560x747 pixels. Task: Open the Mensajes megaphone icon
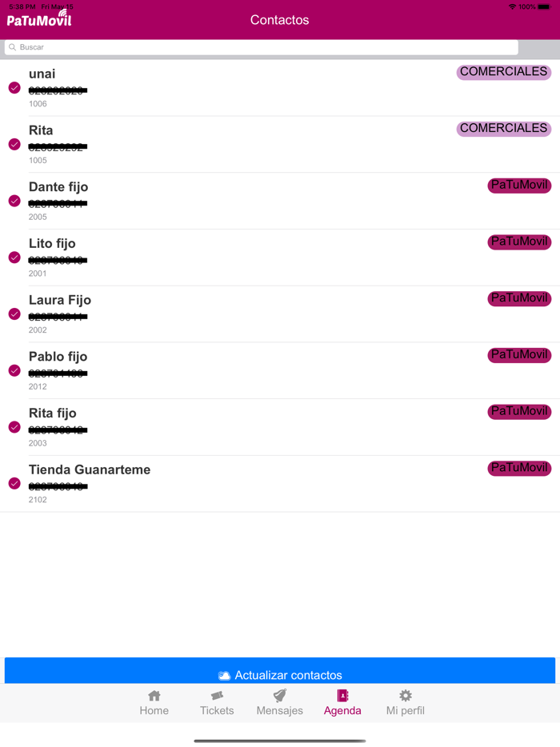pos(279,696)
